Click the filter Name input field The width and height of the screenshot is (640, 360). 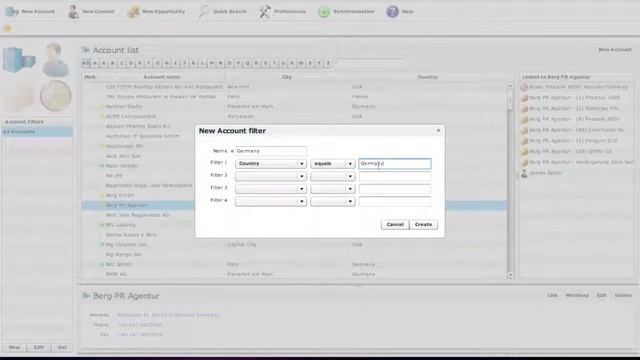[x=271, y=151]
